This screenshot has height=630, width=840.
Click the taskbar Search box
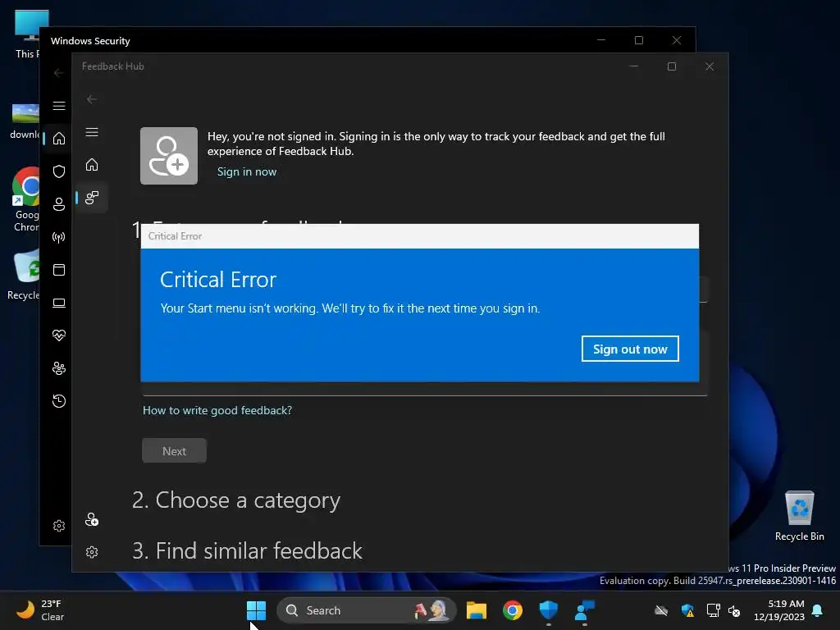click(367, 610)
